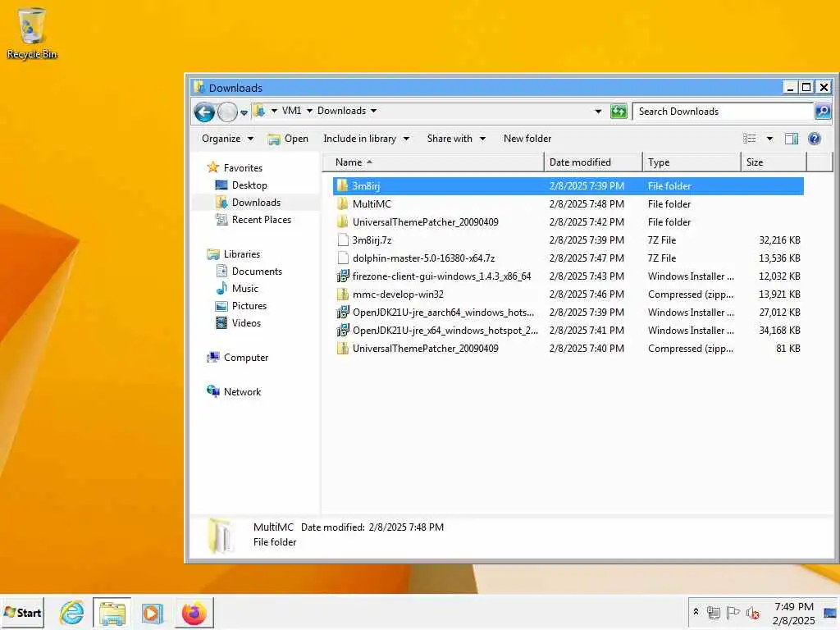
Task: Select the OpenJDK21U-jre_x64 installer icon
Action: point(343,331)
